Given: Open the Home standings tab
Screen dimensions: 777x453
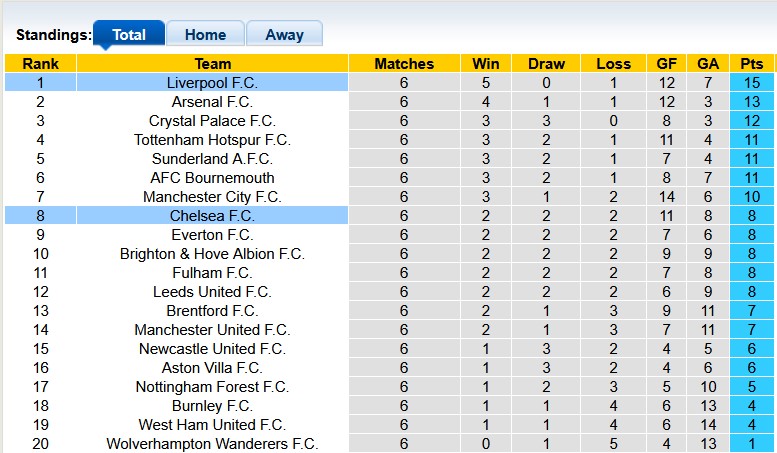Looking at the screenshot, I should click(205, 34).
